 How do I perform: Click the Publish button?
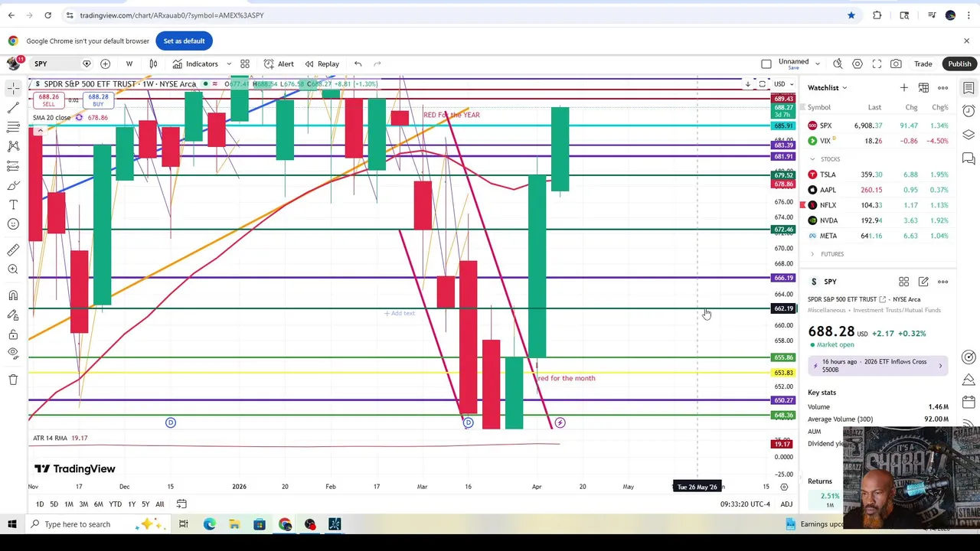coord(959,64)
